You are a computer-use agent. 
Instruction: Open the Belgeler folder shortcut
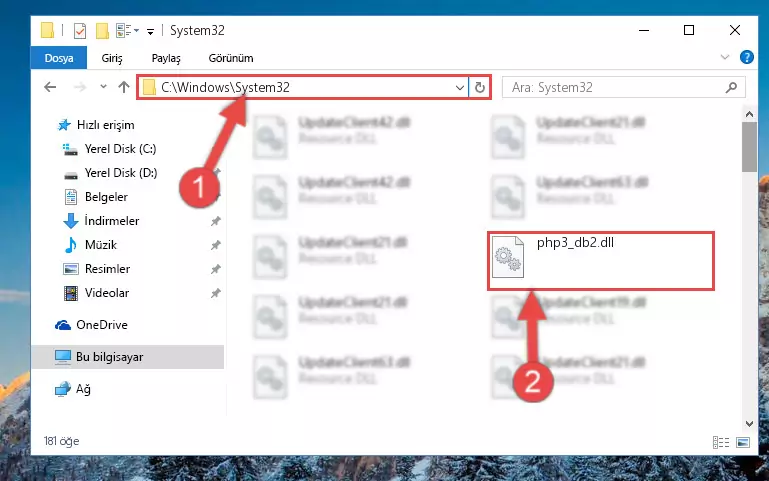[106, 197]
